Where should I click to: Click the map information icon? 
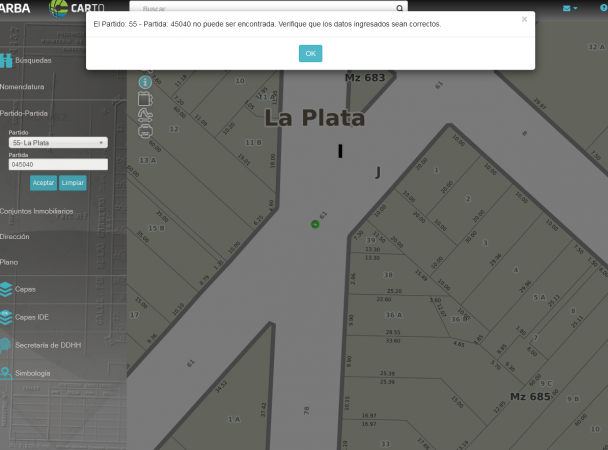(x=145, y=82)
